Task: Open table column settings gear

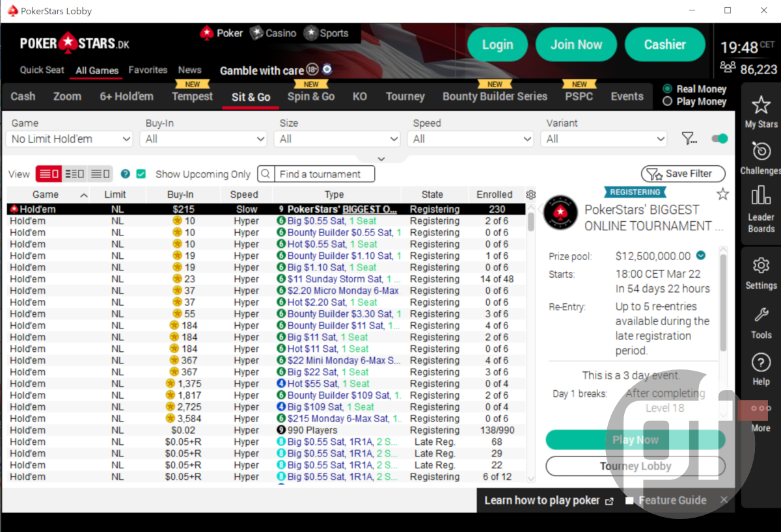Action: [x=530, y=194]
